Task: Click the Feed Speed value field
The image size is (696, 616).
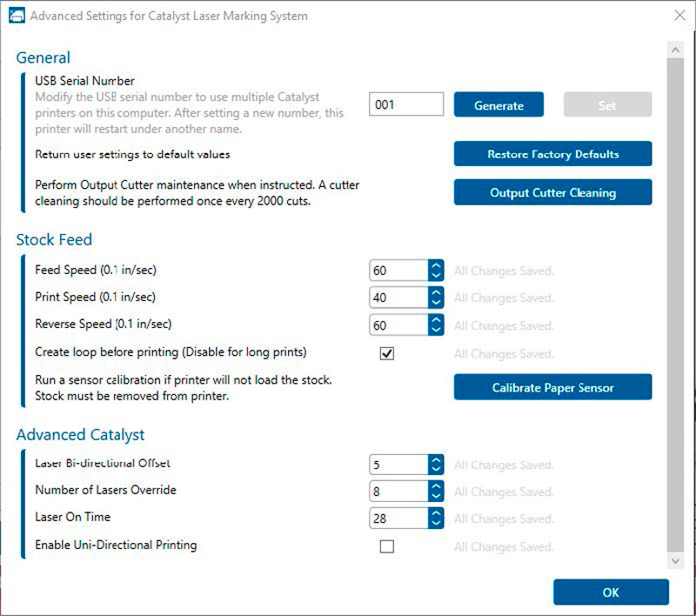Action: tap(399, 271)
